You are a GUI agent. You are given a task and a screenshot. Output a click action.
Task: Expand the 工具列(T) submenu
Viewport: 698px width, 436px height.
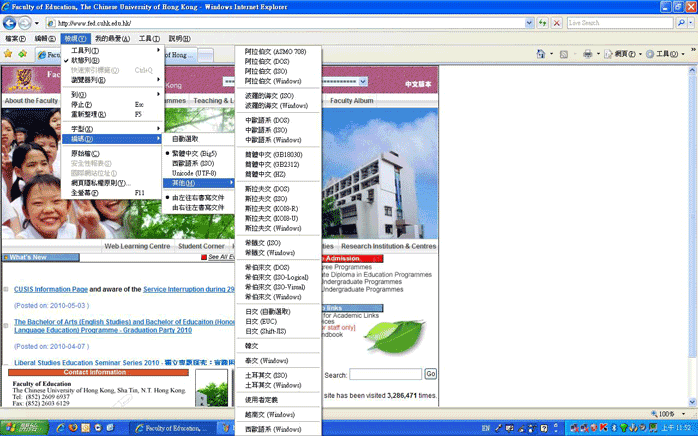(x=113, y=50)
